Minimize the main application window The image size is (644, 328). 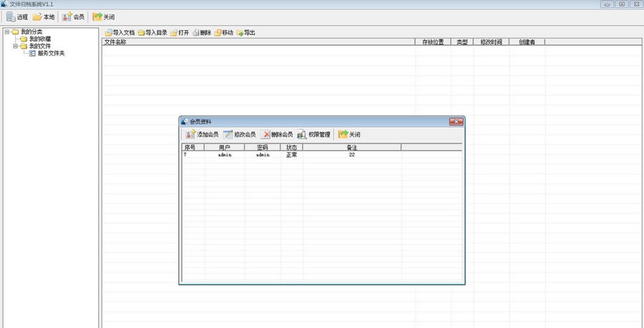(607, 4)
